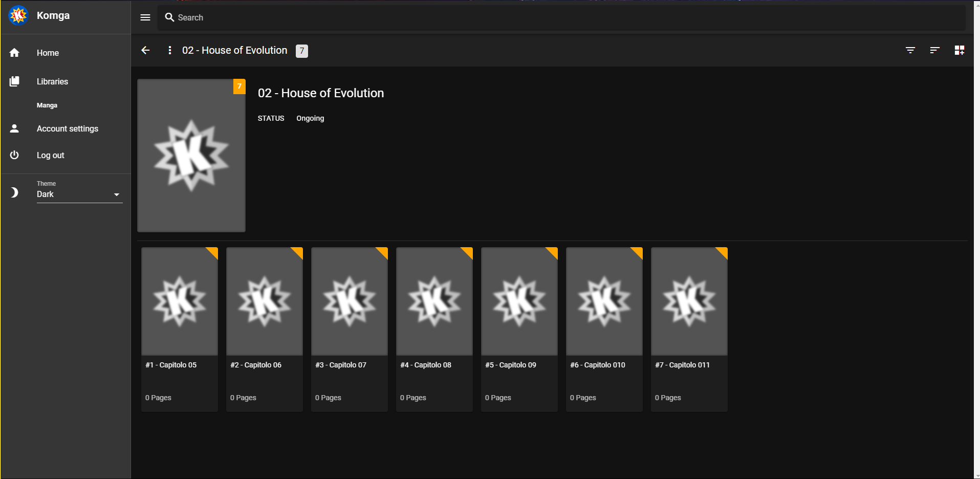Click the 'Ongoing' status text
980x479 pixels.
click(310, 118)
